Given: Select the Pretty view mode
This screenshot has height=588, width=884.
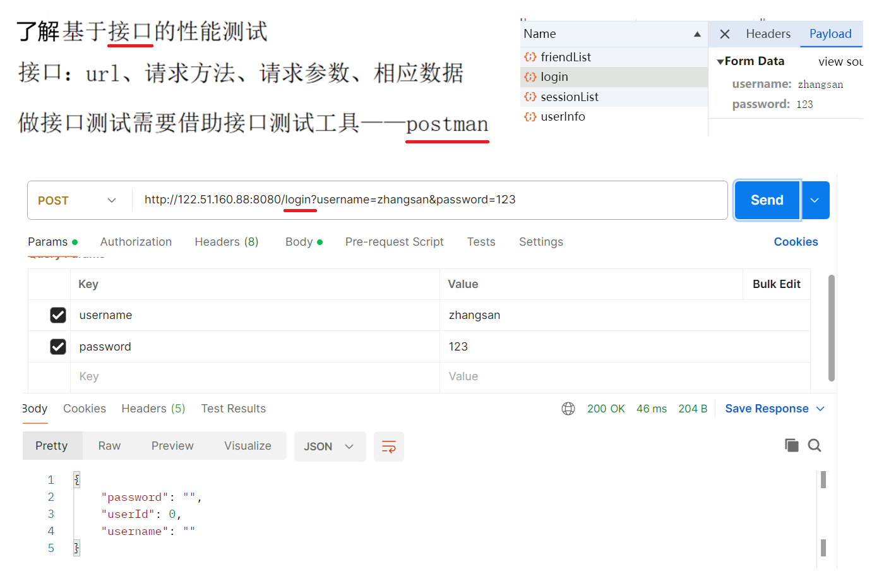Looking at the screenshot, I should pyautogui.click(x=52, y=446).
